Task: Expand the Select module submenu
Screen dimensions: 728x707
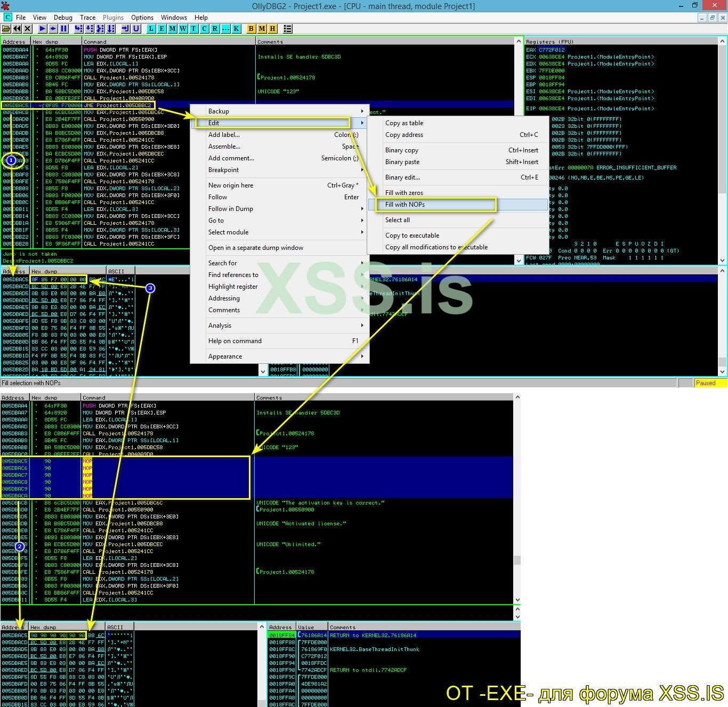Action: 280,232
